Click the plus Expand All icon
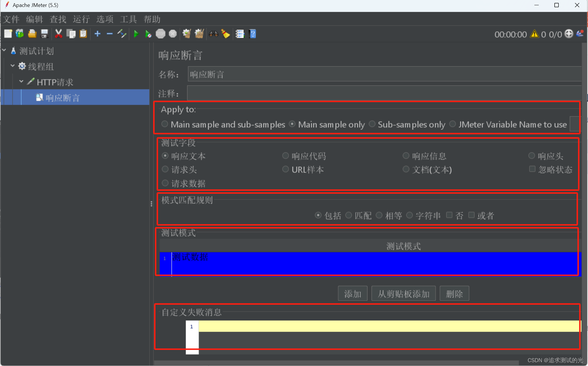 coord(97,34)
